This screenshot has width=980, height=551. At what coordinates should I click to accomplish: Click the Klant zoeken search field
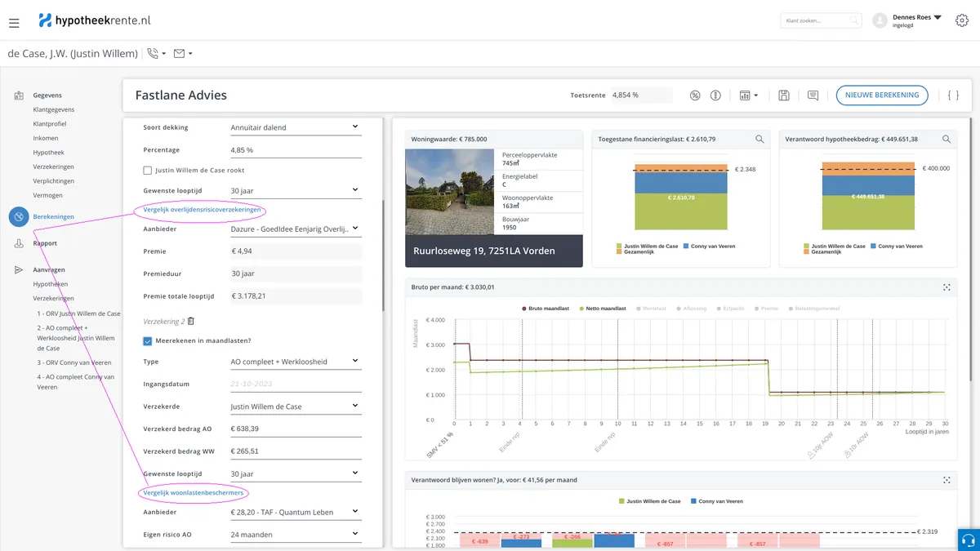click(x=821, y=20)
